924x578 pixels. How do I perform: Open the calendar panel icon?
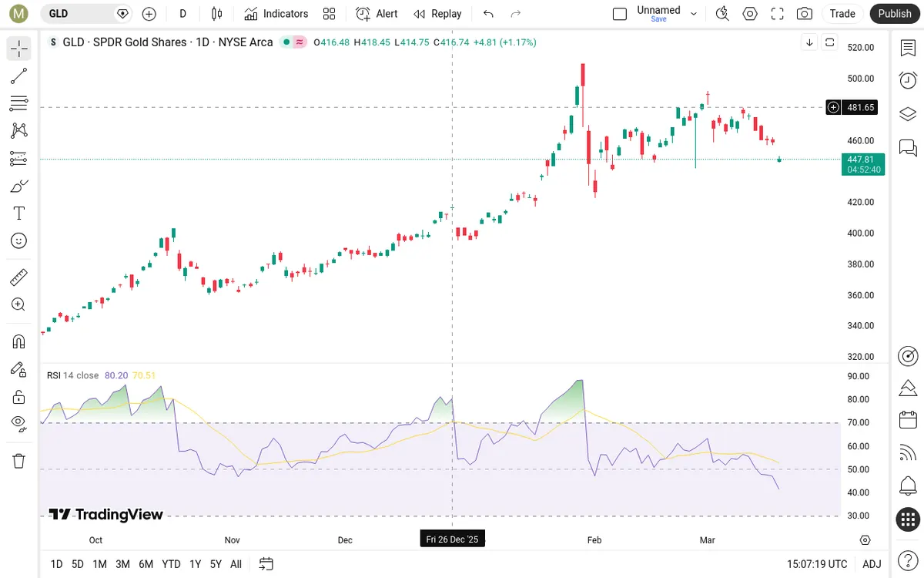click(x=908, y=420)
